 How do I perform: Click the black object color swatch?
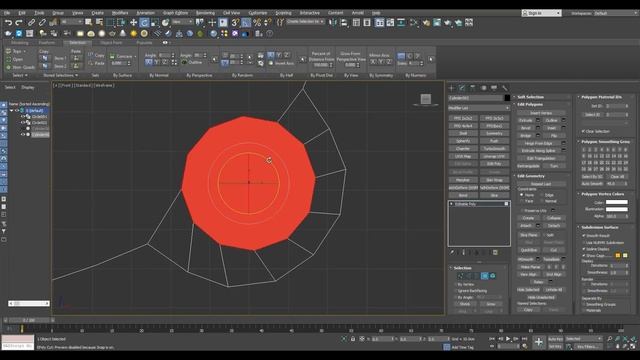click(x=507, y=98)
